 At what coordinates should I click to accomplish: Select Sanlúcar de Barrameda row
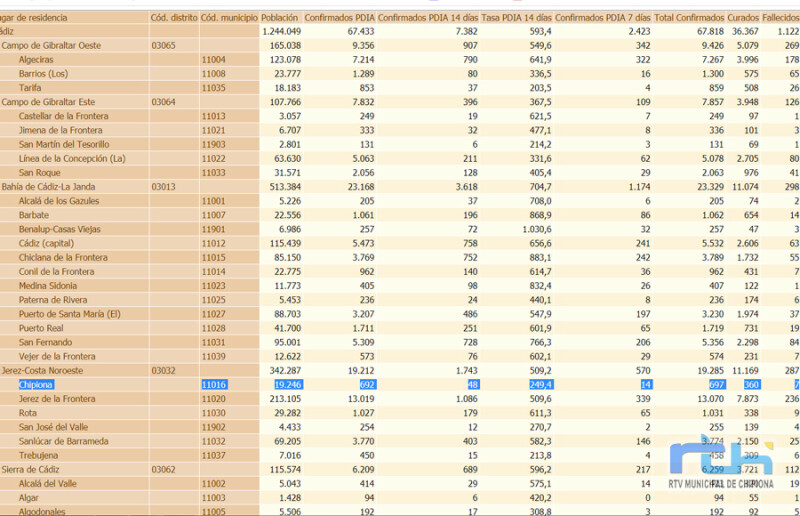[400, 441]
